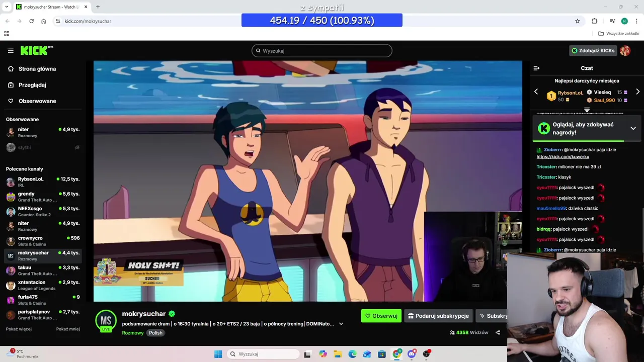
Task: Open followed channel niter under Obserwowane
Action: (x=42, y=132)
